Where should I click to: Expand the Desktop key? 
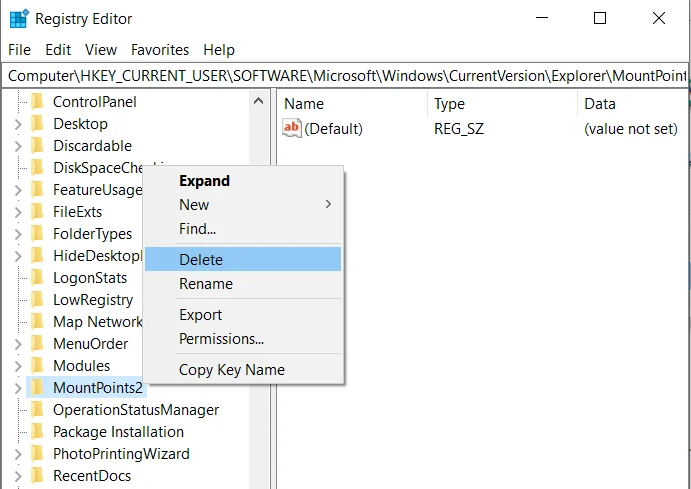tap(18, 124)
